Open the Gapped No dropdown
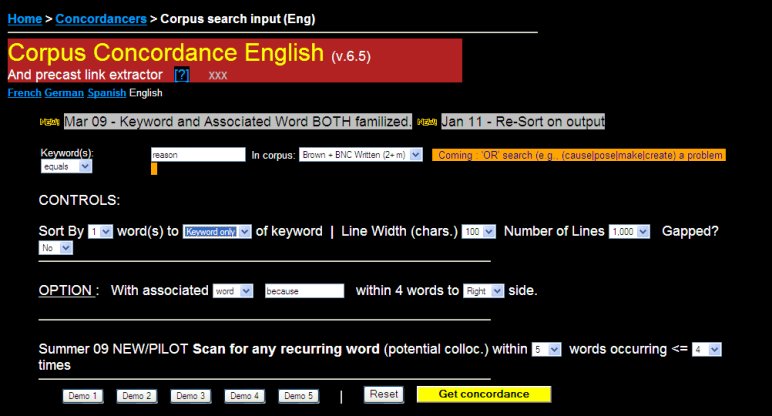Screen dimensions: 772x416 [55, 247]
